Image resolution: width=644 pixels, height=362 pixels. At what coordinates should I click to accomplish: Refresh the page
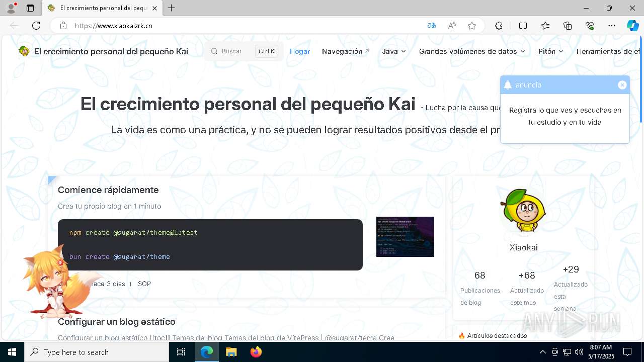click(x=36, y=26)
